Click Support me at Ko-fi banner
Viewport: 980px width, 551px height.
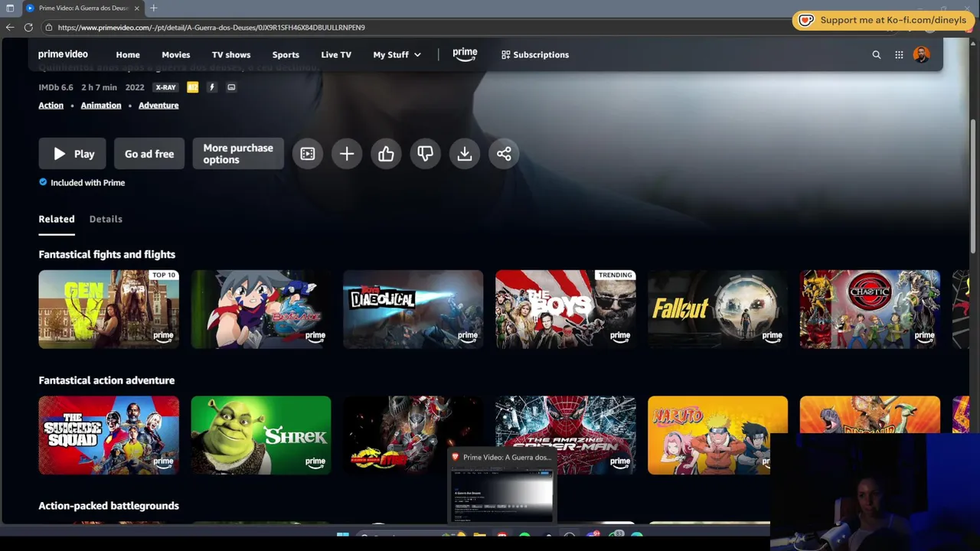[x=883, y=21]
